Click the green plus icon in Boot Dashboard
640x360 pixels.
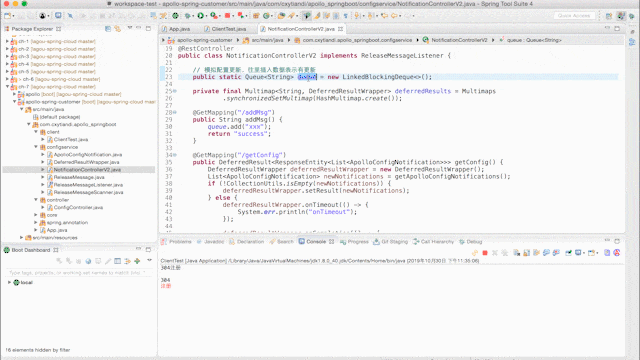137,261
